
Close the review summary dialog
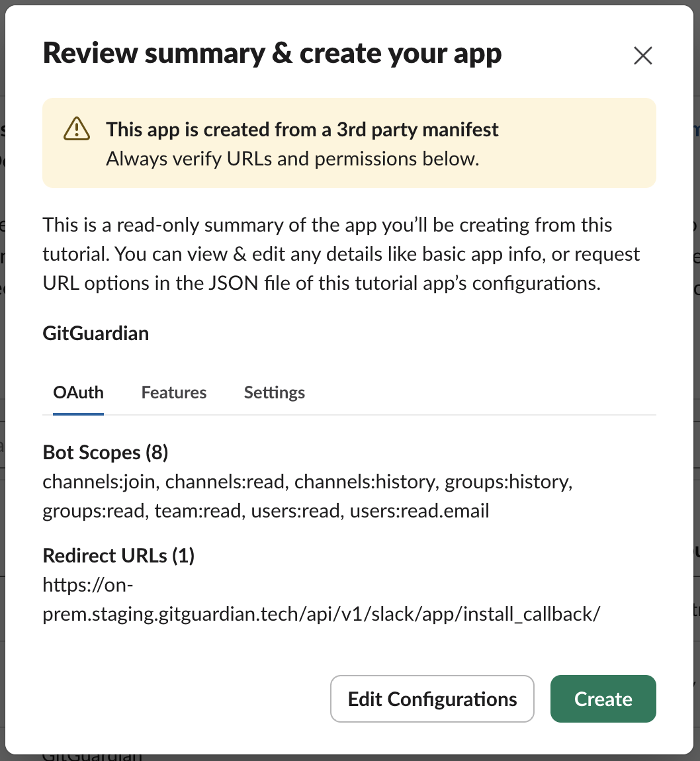pyautogui.click(x=642, y=56)
